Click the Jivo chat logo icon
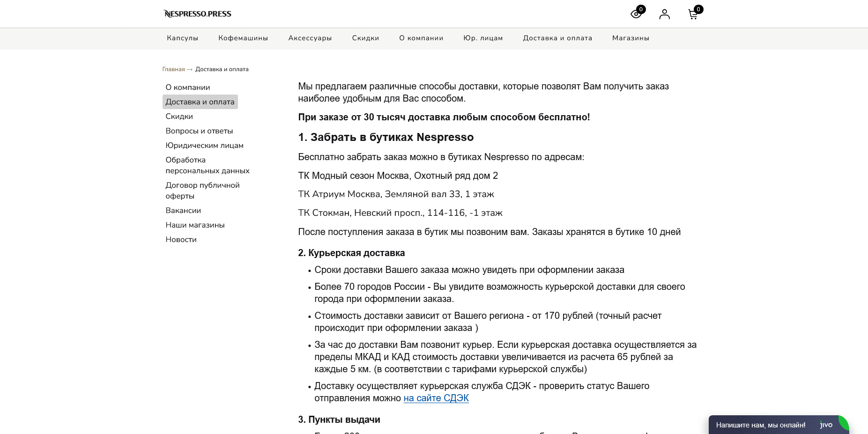The width and height of the screenshot is (868, 434). point(826,425)
